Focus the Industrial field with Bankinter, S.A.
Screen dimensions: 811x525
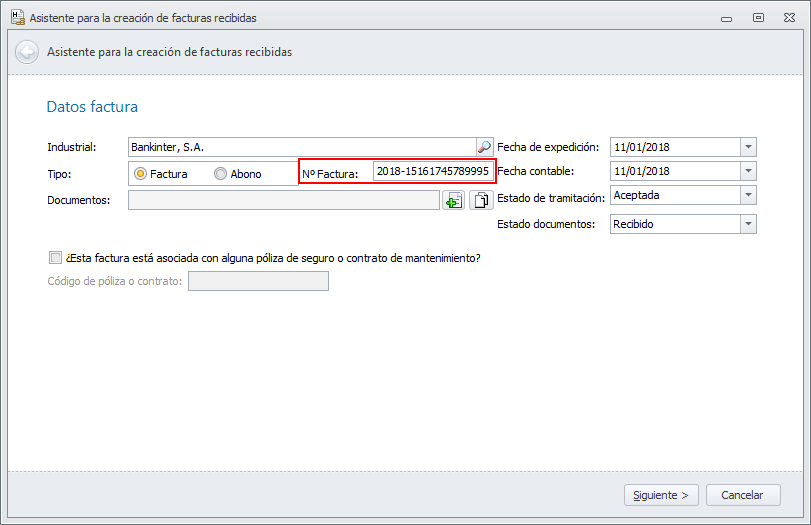tap(303, 147)
